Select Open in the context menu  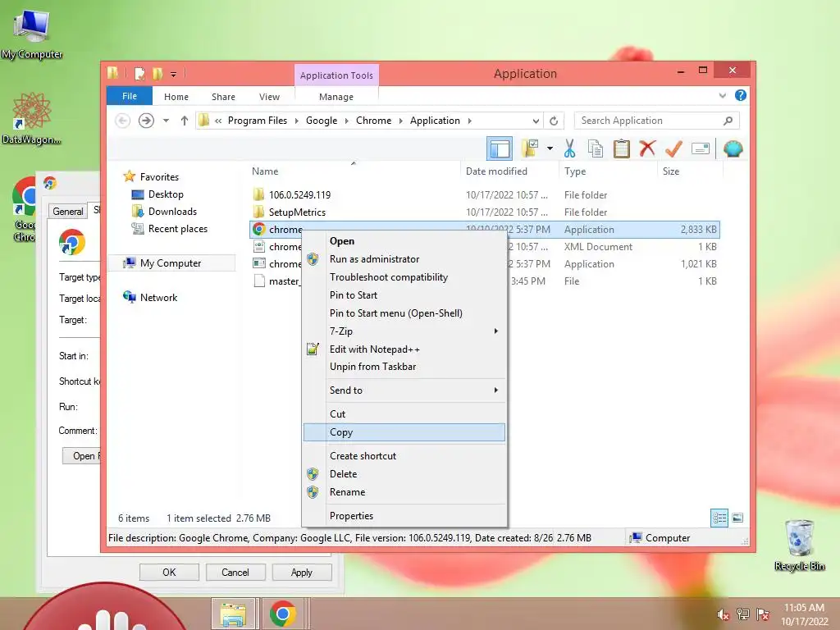(x=404, y=241)
